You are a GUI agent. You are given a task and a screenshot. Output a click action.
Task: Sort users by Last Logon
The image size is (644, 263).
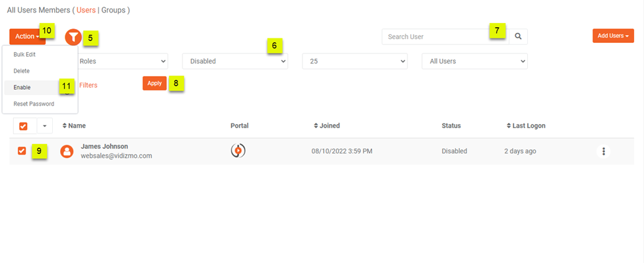(526, 126)
